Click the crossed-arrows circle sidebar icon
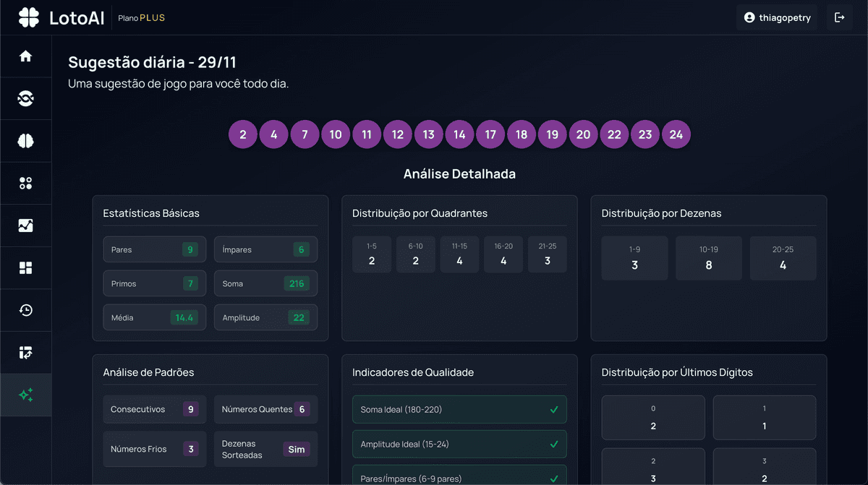Screen dimensions: 868x485 tap(26, 99)
